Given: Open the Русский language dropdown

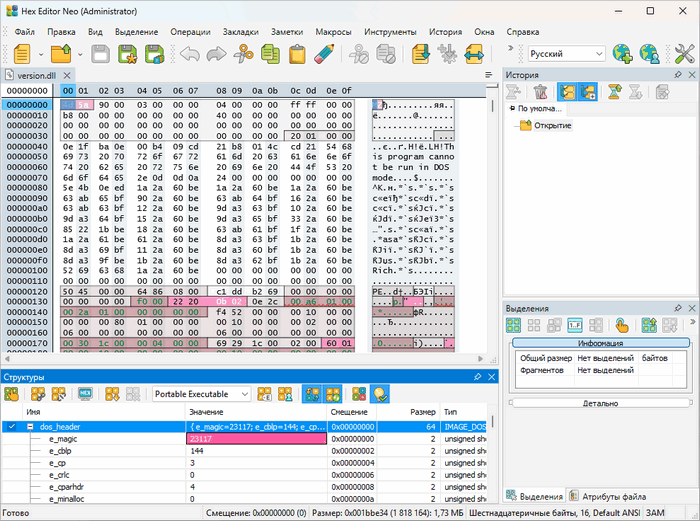Looking at the screenshot, I should point(566,54).
